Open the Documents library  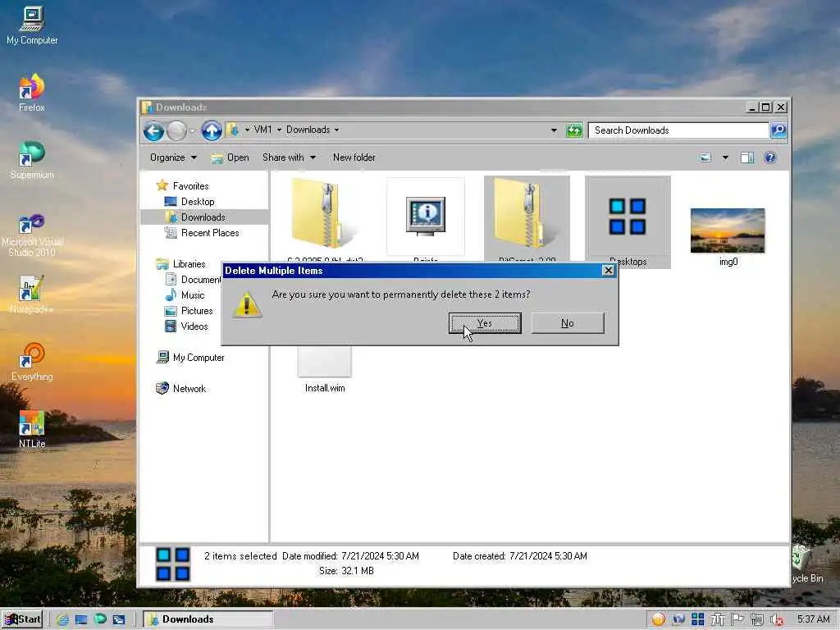tap(194, 279)
